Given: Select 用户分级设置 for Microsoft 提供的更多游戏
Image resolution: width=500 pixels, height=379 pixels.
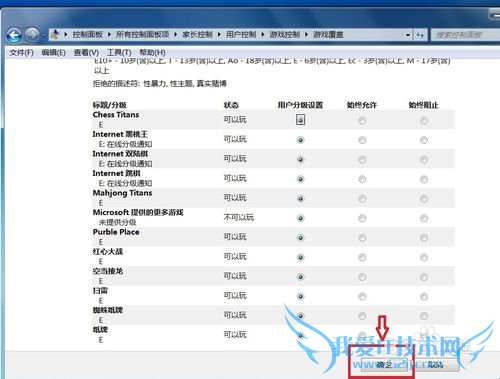Looking at the screenshot, I should tap(300, 218).
